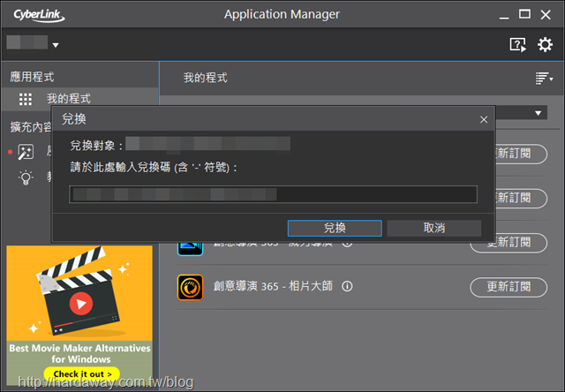The height and width of the screenshot is (392, 565).
Task: Click the 兌換 confirm button
Action: coord(335,228)
